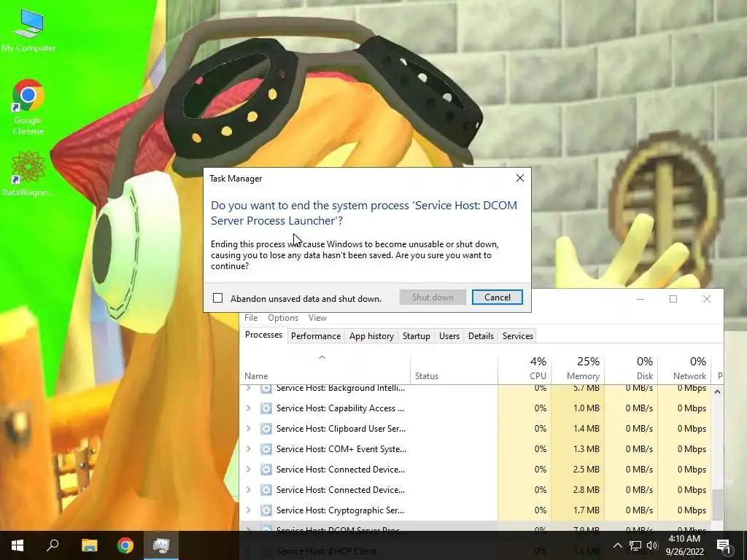The height and width of the screenshot is (560, 747).
Task: Close the main Task Manager window
Action: click(x=706, y=299)
